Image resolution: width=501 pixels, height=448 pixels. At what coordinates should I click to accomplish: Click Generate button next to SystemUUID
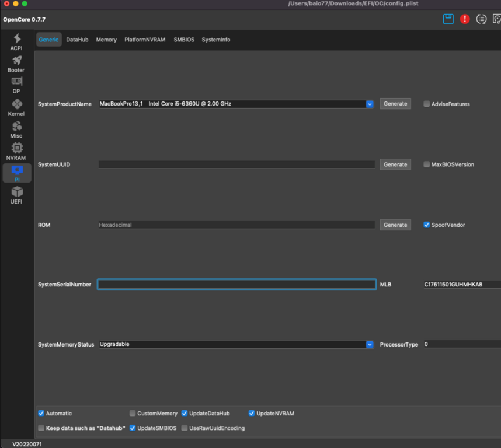[x=395, y=164]
